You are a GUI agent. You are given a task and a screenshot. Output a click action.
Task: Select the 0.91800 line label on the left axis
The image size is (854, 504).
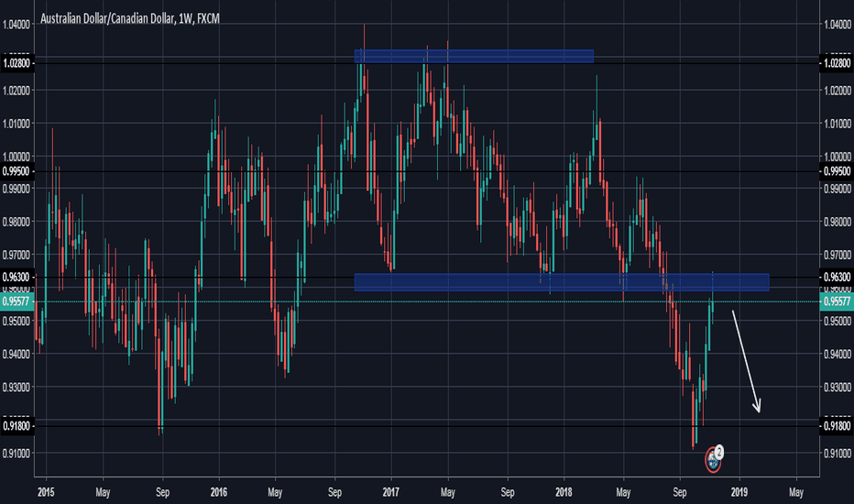(16, 426)
